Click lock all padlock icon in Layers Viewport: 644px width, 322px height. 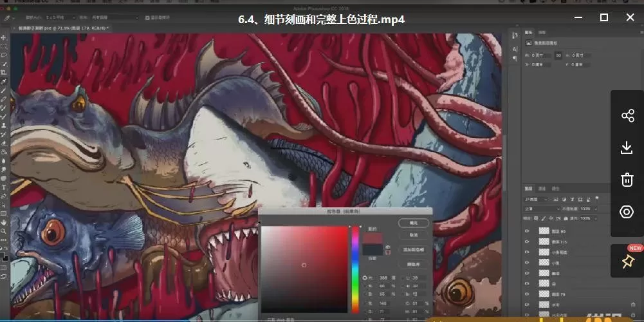(566, 218)
